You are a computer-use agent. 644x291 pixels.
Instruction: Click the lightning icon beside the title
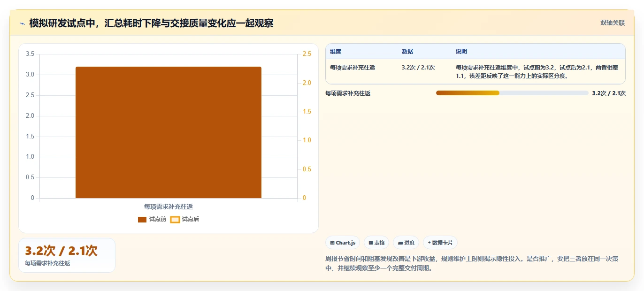(22, 23)
